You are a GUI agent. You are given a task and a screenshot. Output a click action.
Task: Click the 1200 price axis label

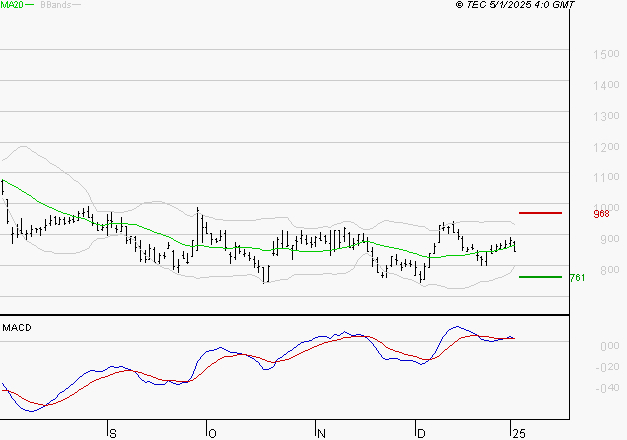point(606,147)
